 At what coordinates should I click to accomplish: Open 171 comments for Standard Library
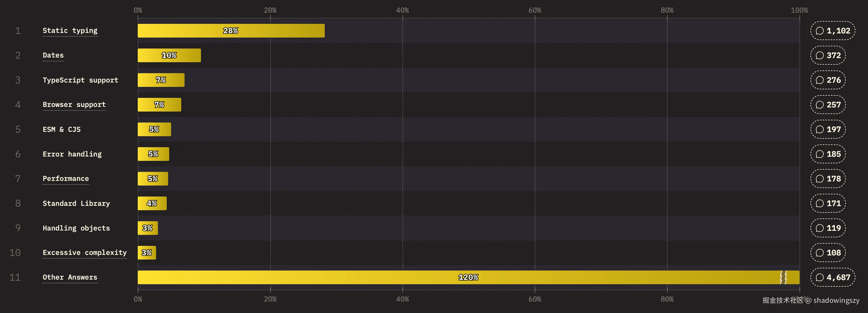pos(828,203)
